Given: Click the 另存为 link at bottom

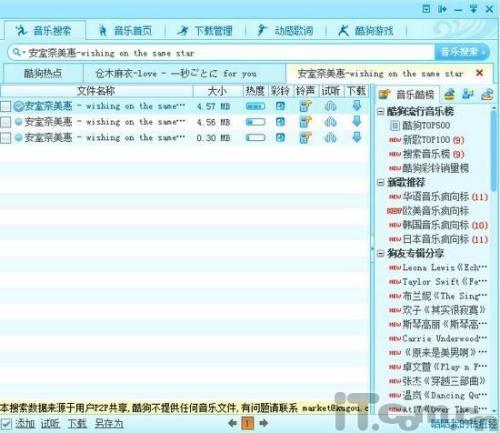Looking at the screenshot, I should (x=109, y=424).
